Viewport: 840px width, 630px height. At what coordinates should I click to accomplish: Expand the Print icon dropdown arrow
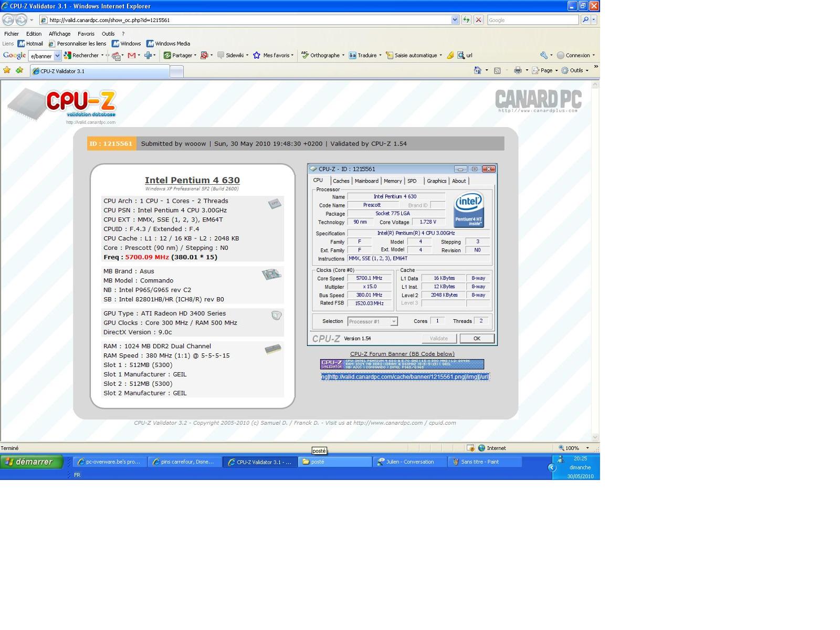527,70
